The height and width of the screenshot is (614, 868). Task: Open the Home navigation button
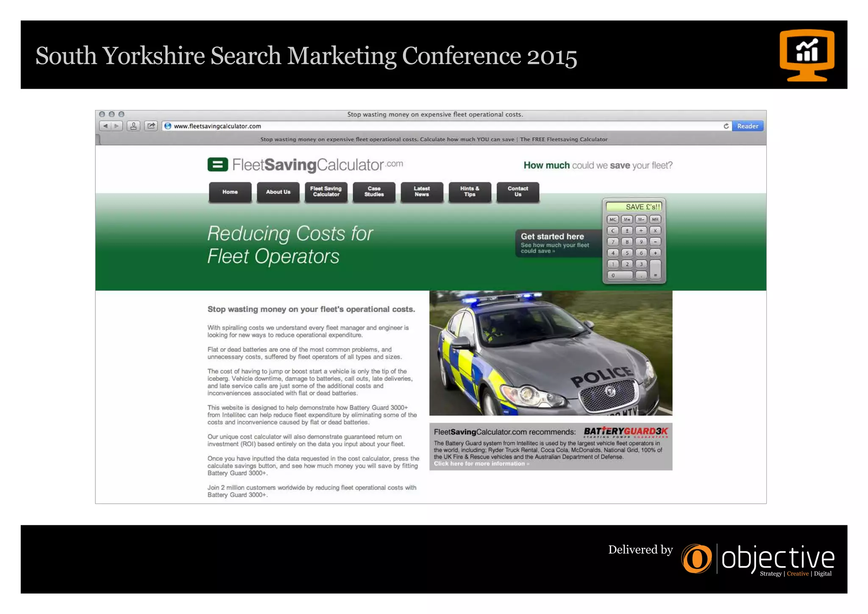click(x=230, y=192)
